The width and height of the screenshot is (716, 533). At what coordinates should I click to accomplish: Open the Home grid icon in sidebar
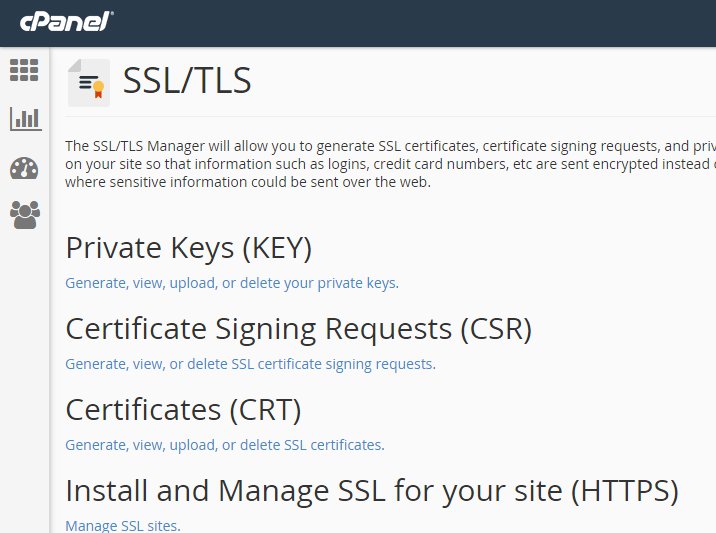pos(24,70)
